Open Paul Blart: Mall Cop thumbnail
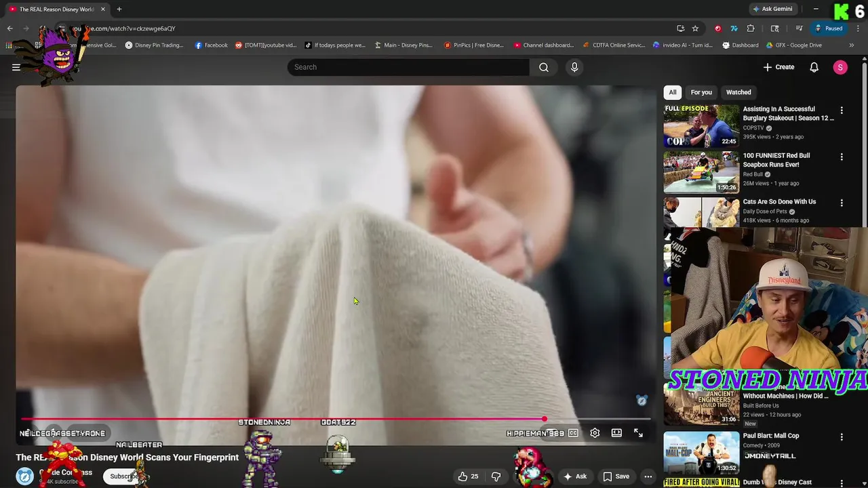The image size is (868, 488). [x=701, y=452]
